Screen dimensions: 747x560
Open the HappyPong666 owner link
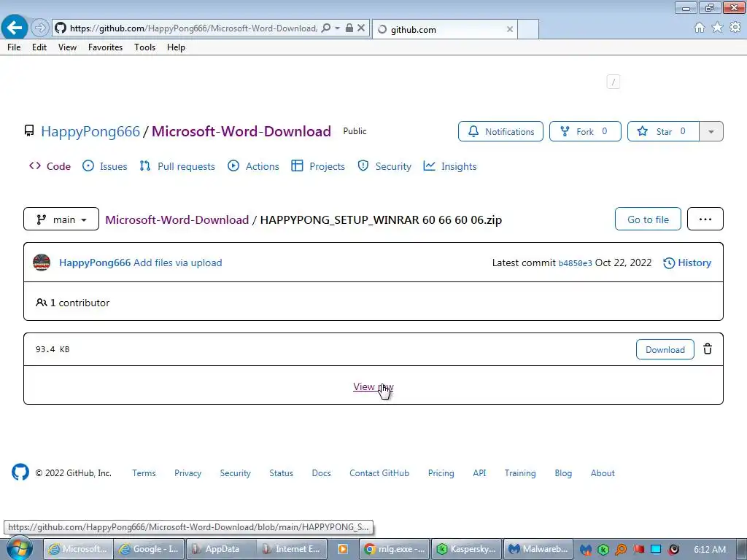90,131
